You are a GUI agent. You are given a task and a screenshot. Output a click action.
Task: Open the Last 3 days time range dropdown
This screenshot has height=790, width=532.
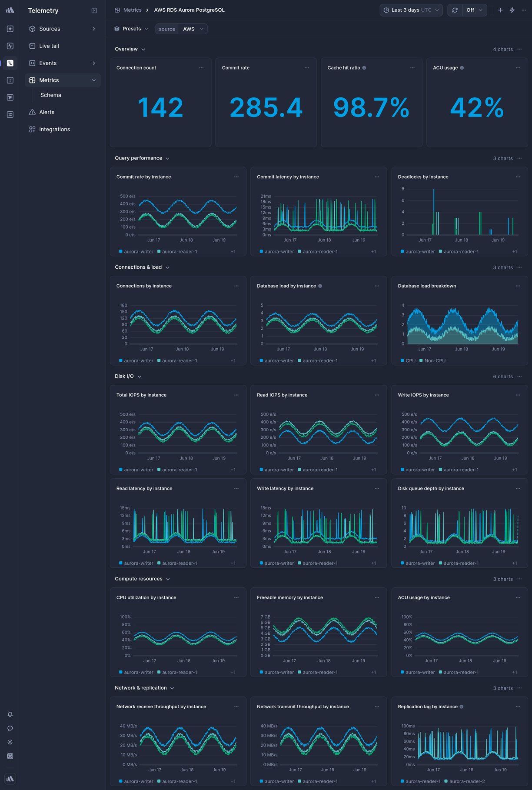coord(411,10)
